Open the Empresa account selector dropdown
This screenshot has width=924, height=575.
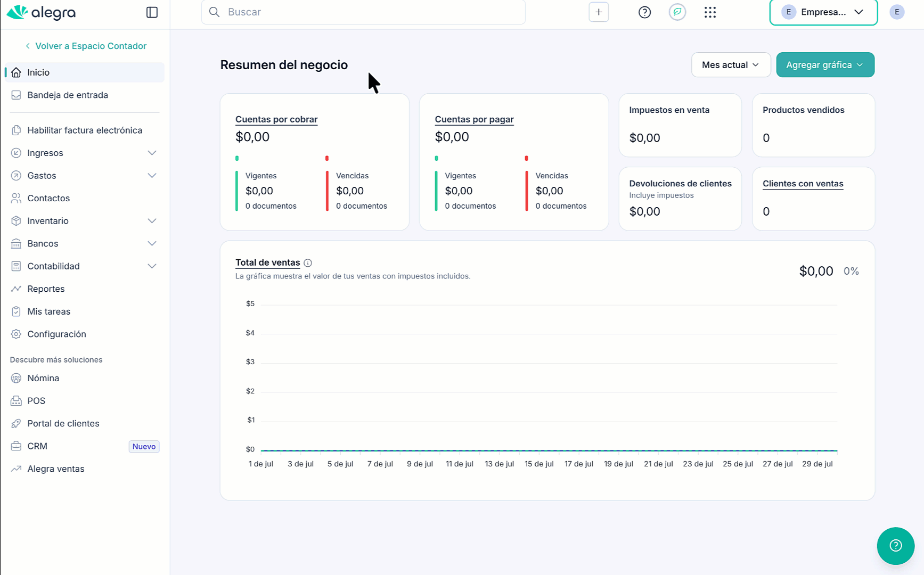coord(823,12)
